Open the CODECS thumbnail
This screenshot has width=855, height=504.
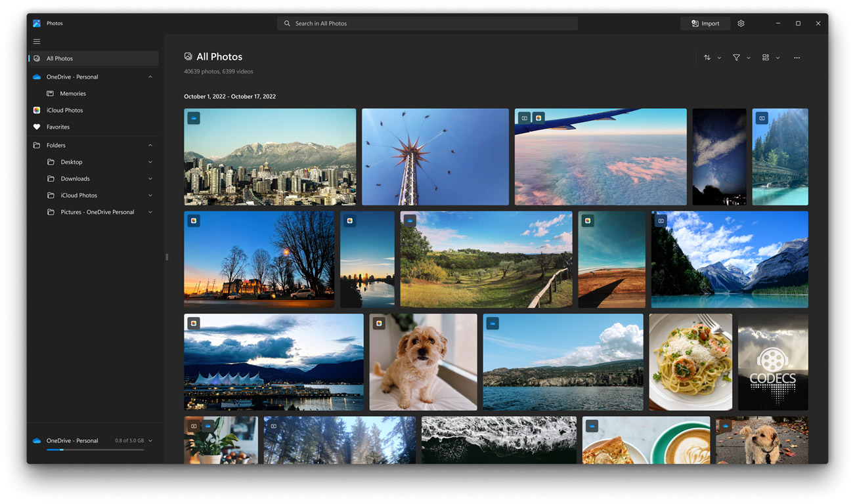point(773,362)
